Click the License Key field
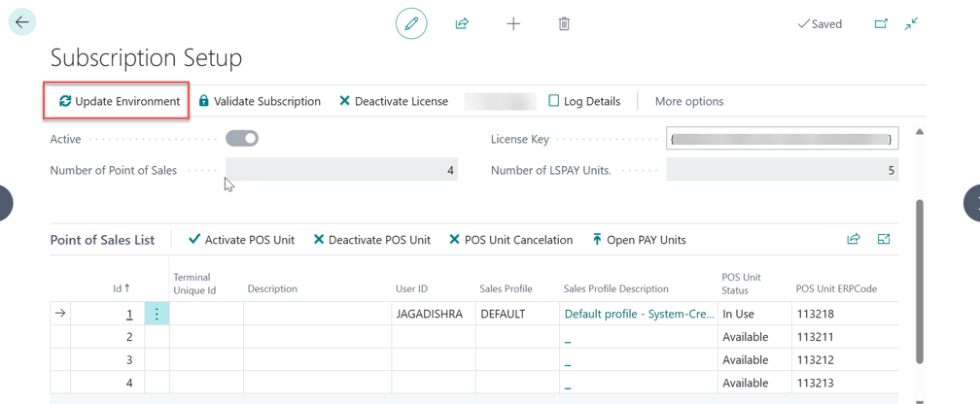 point(782,139)
